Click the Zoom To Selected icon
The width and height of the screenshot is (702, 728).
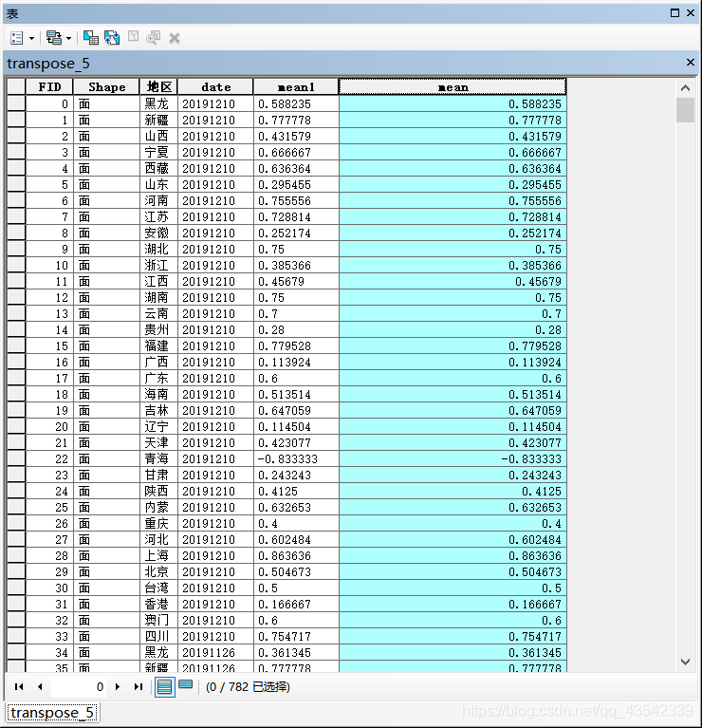point(153,38)
